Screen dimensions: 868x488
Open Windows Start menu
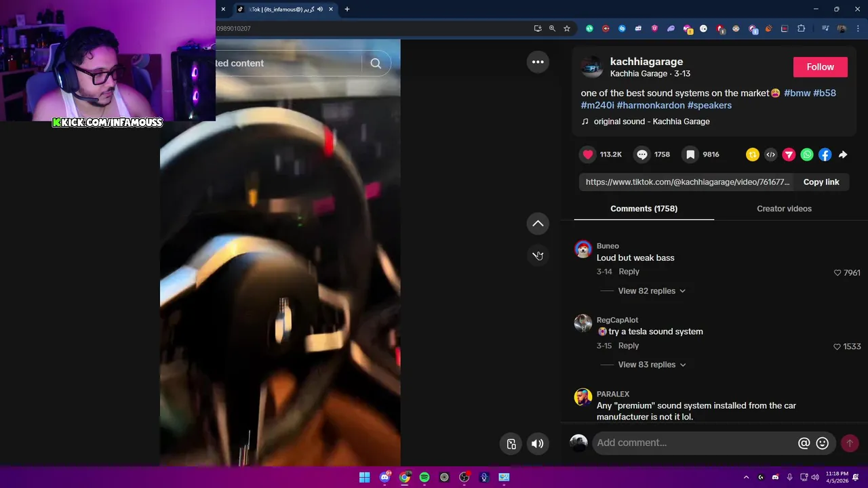(365, 477)
